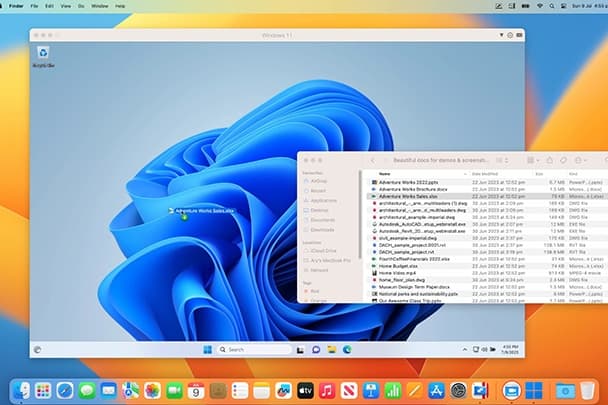Open the Finder action more menu
The width and height of the screenshot is (608, 405).
(x=580, y=160)
